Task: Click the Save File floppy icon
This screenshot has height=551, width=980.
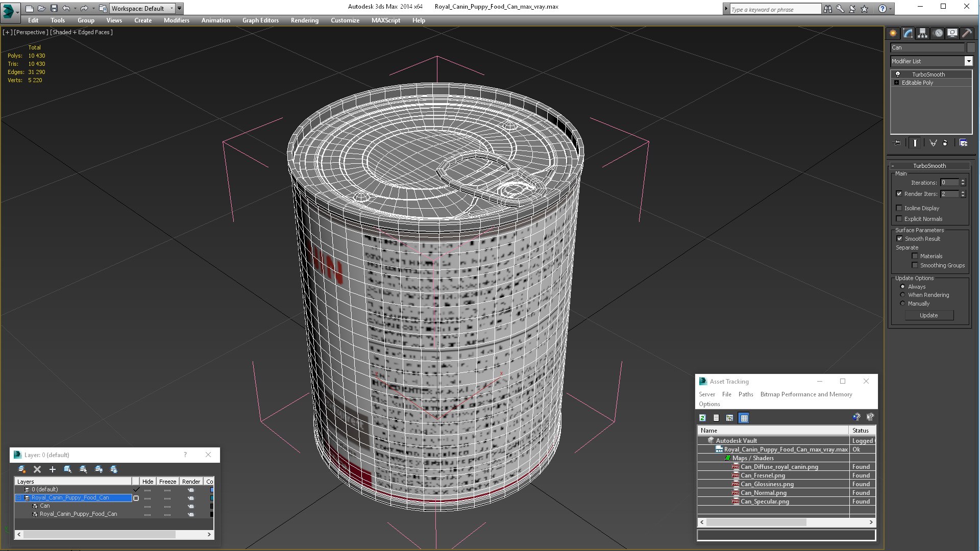Action: (54, 8)
